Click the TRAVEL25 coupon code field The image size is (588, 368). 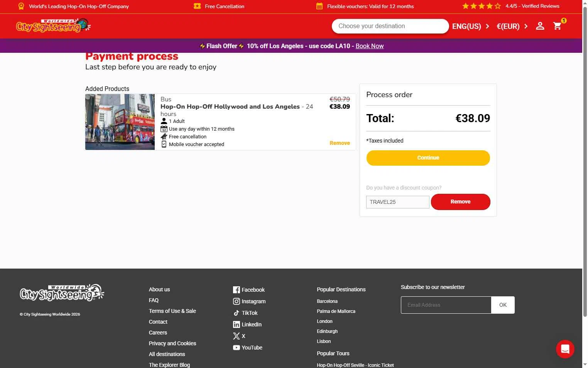[x=398, y=202]
